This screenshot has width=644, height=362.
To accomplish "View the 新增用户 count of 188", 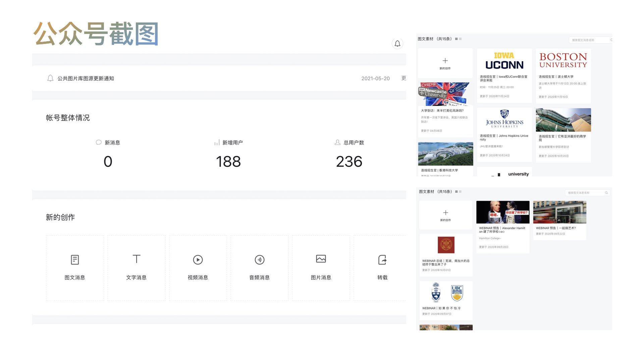I will (228, 162).
